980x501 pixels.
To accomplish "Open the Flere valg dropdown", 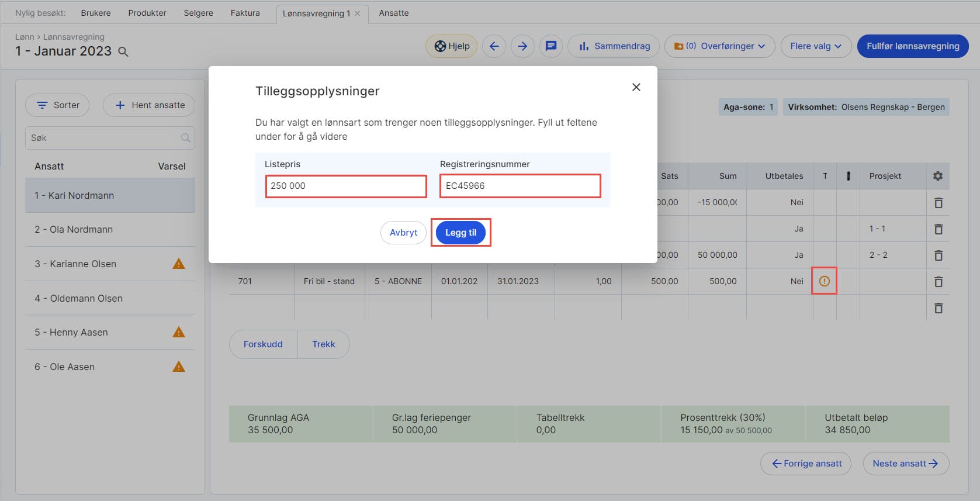I will (x=815, y=46).
